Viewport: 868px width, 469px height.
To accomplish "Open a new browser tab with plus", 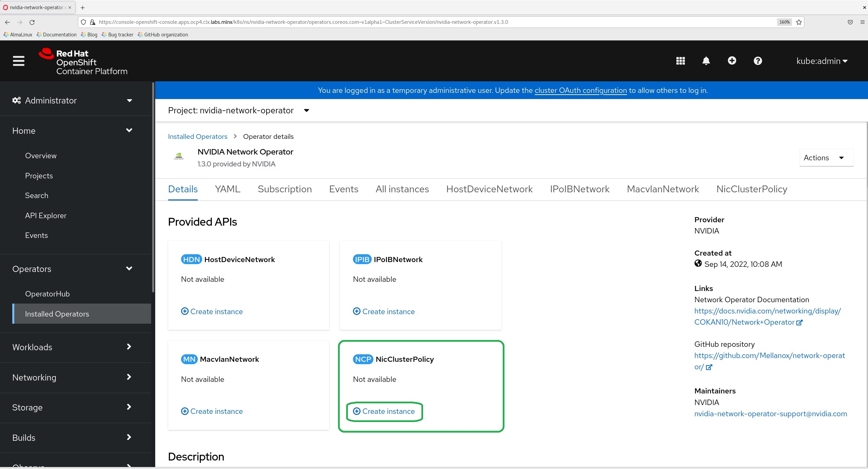I will click(82, 7).
